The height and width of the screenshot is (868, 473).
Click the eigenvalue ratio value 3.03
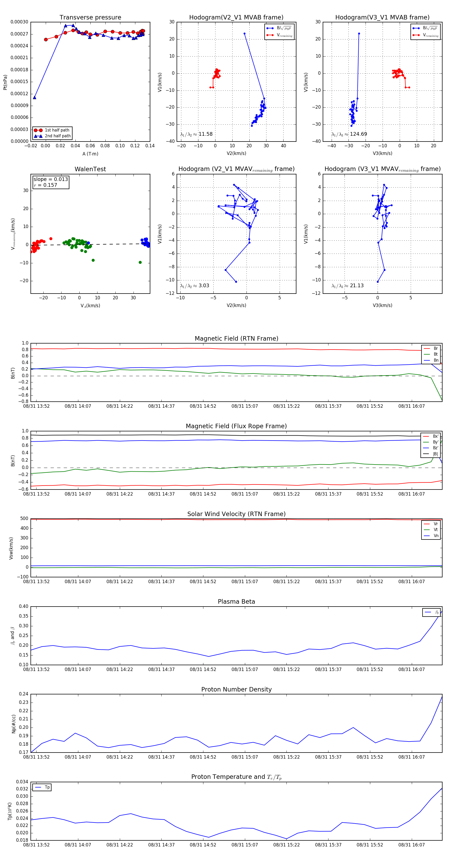[x=204, y=286]
